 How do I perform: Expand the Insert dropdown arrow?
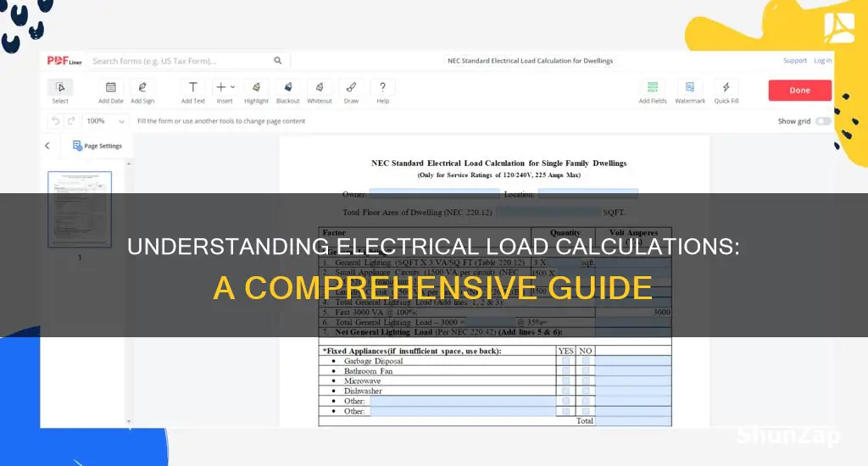(233, 87)
